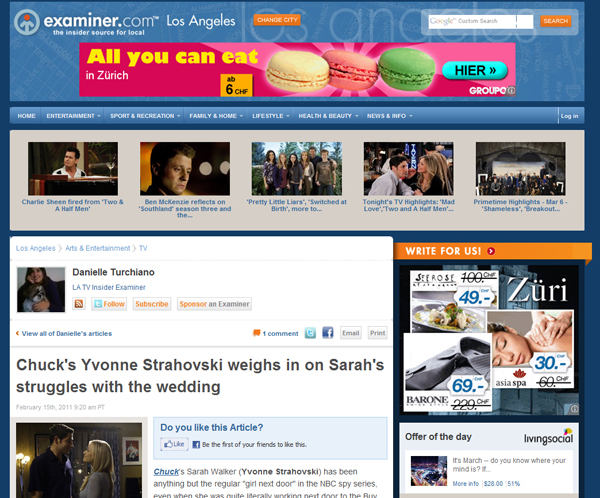
Task: Click the RSS feed icon under author name
Action: pos(79,304)
